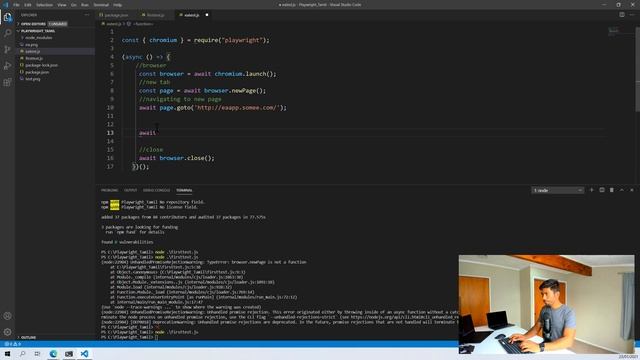Click the '1 unsaved' badge in Open Editors

(58, 24)
